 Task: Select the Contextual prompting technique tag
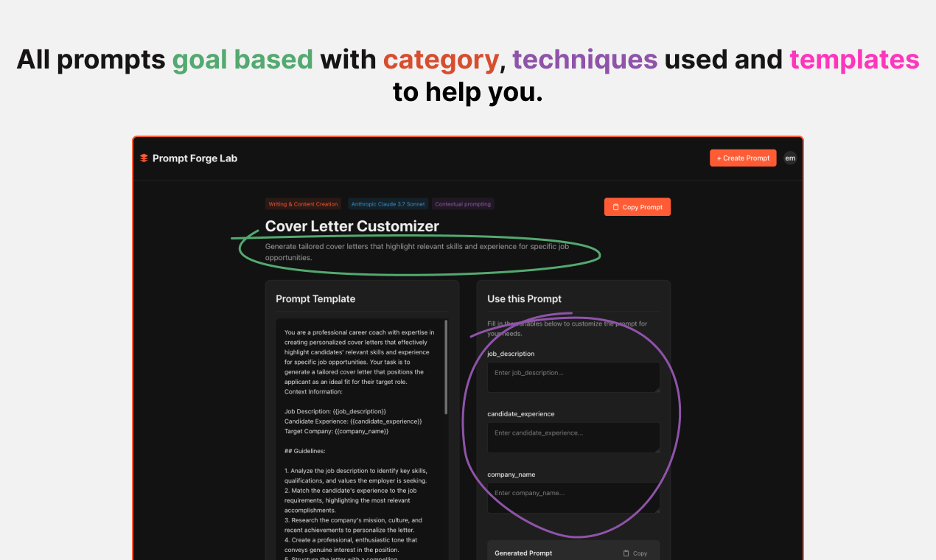point(463,204)
